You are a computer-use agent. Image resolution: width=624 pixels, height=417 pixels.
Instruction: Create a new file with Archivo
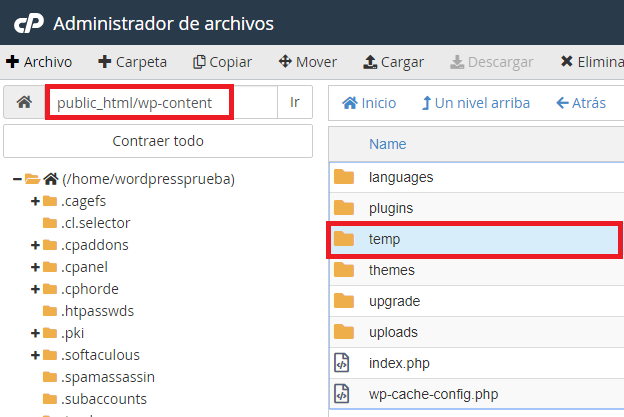(39, 62)
